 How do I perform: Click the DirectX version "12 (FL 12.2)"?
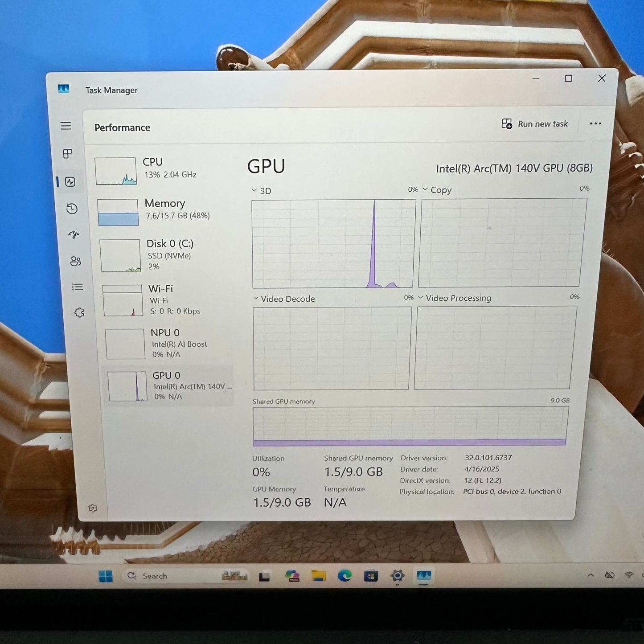pyautogui.click(x=483, y=480)
